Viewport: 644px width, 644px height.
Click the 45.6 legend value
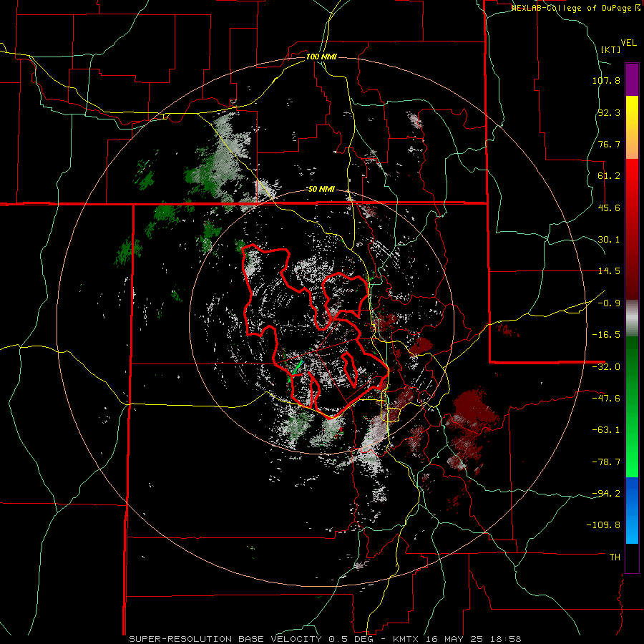coord(609,208)
